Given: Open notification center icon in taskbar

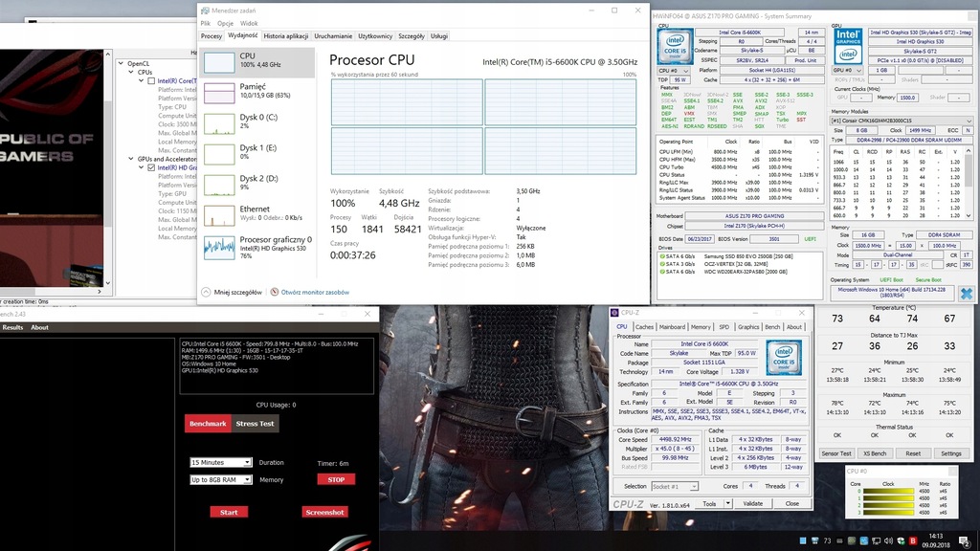Looking at the screenshot, I should [x=965, y=541].
